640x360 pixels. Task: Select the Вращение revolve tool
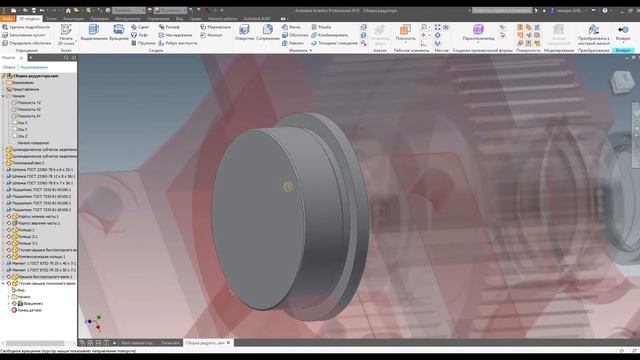(x=119, y=32)
